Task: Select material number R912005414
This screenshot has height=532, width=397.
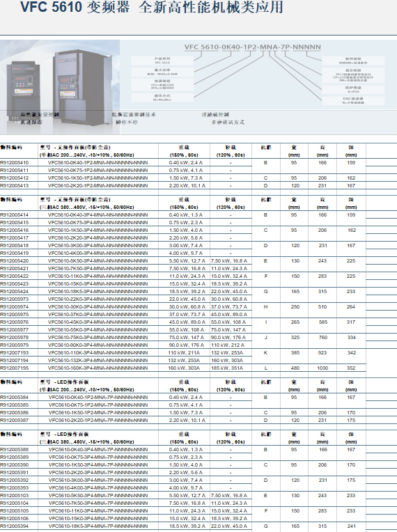Action: 15,215
